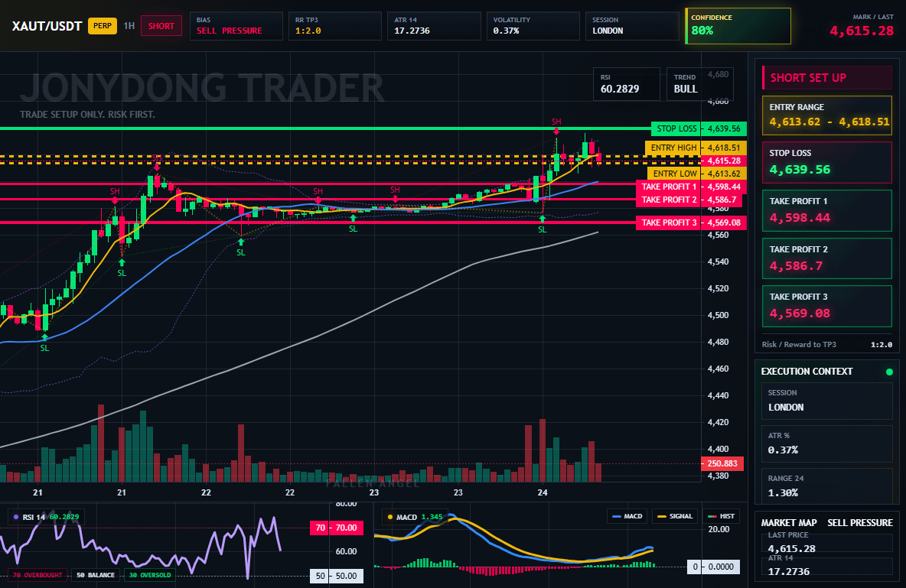Click the ENTRY HIGH 4,618.51 chart label

696,148
